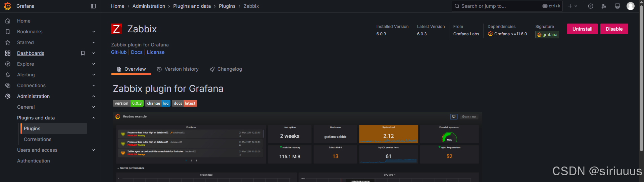
Task: Click the grafana signature badge
Action: pos(547,35)
